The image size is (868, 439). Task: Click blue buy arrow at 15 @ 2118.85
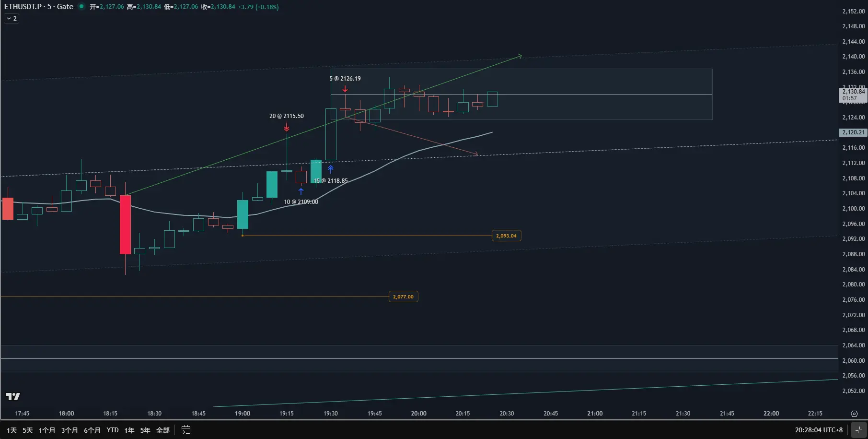(331, 169)
